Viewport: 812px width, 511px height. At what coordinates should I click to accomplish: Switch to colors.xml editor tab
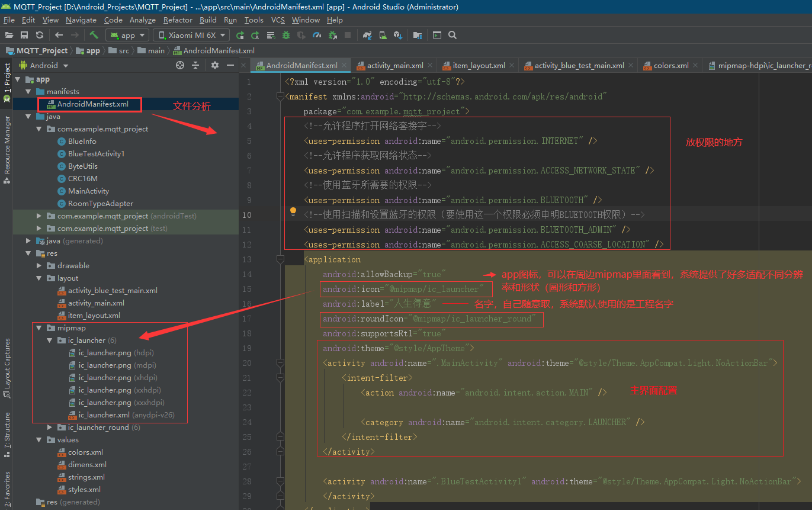pos(671,65)
